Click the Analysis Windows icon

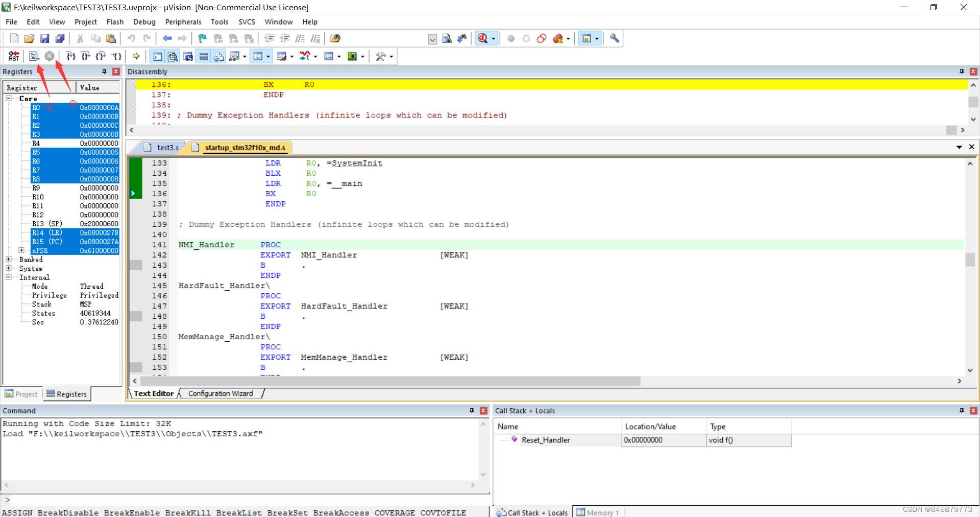(x=305, y=56)
